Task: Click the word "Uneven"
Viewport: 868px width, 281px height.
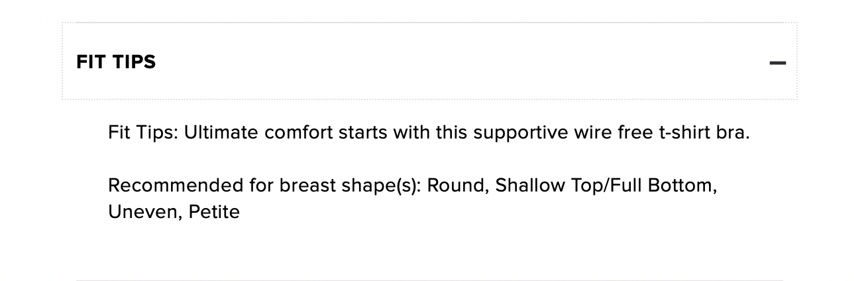Action: (143, 212)
